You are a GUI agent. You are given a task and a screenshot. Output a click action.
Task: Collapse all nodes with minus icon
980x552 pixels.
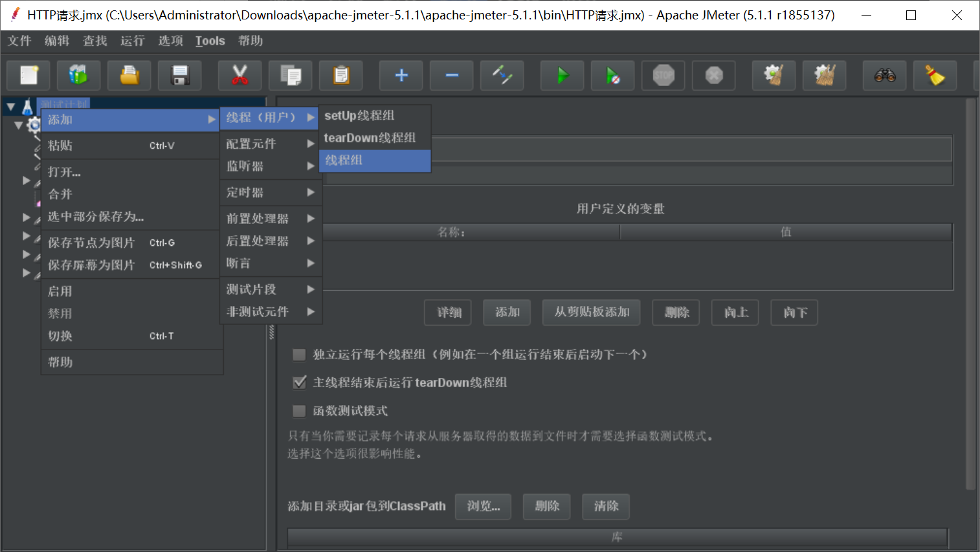452,76
